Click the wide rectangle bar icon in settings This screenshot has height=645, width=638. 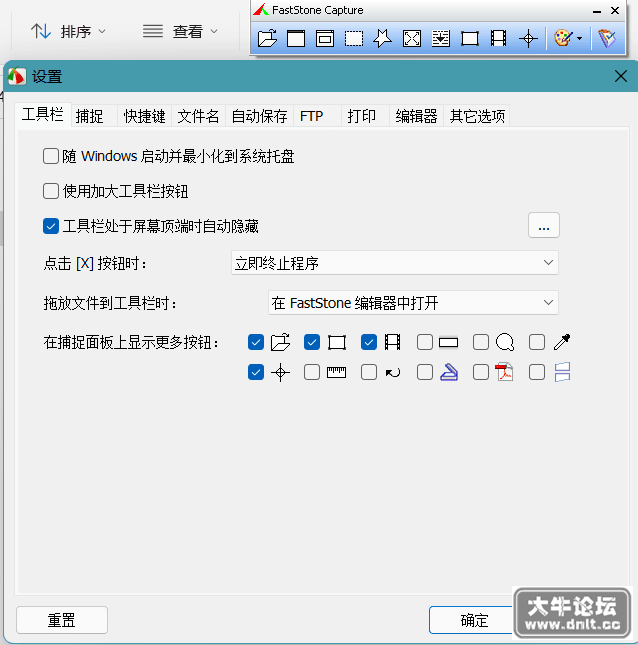(x=449, y=343)
